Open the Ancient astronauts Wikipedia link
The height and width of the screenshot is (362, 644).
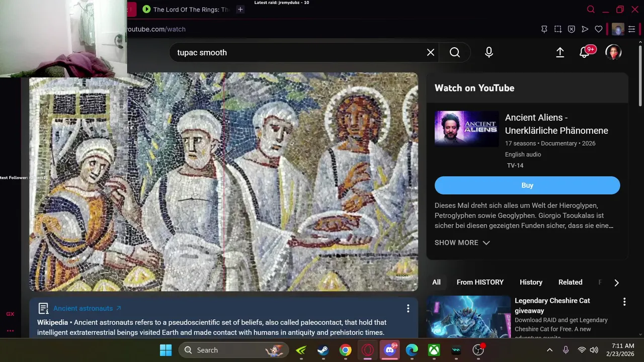(87, 308)
